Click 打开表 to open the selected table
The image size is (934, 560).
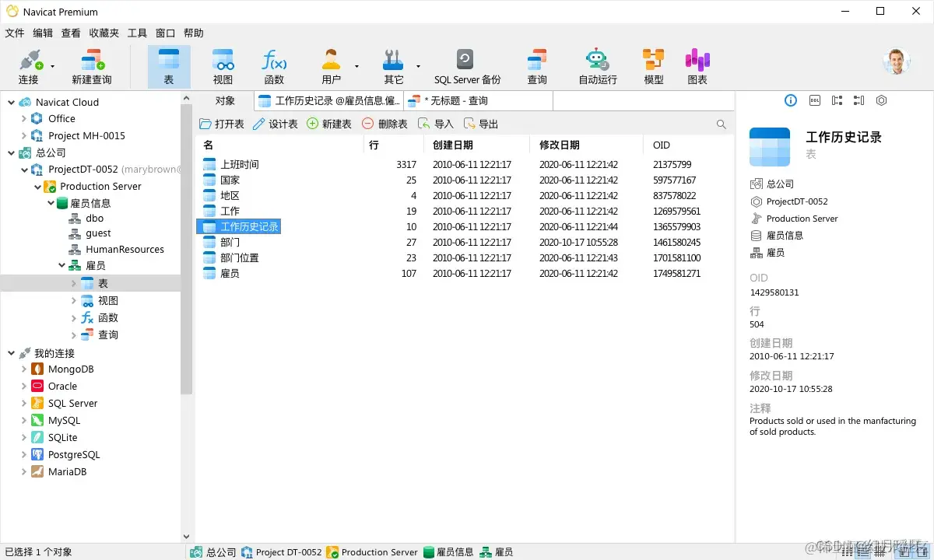(217, 123)
